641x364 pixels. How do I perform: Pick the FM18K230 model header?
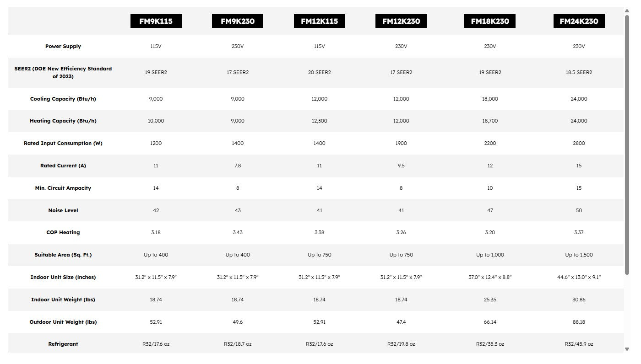490,21
